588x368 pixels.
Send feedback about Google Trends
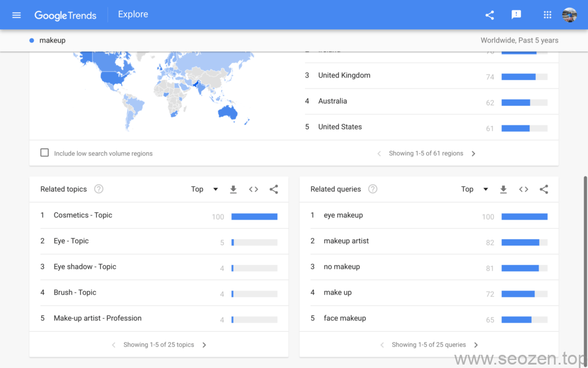point(516,14)
